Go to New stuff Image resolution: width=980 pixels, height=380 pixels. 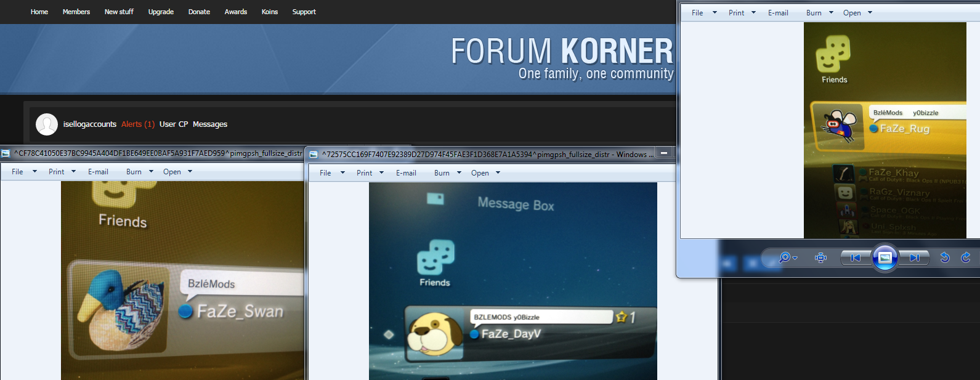pyautogui.click(x=119, y=12)
